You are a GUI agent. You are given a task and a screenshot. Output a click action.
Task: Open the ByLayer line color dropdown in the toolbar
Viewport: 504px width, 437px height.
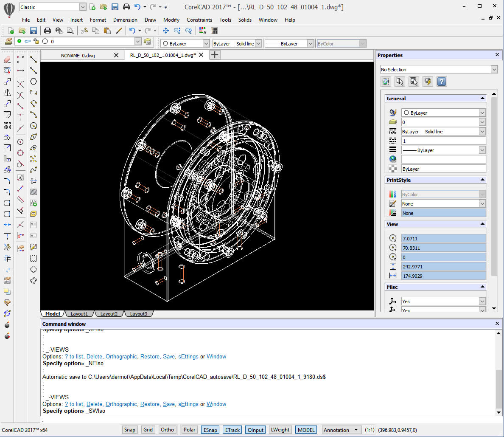point(206,43)
